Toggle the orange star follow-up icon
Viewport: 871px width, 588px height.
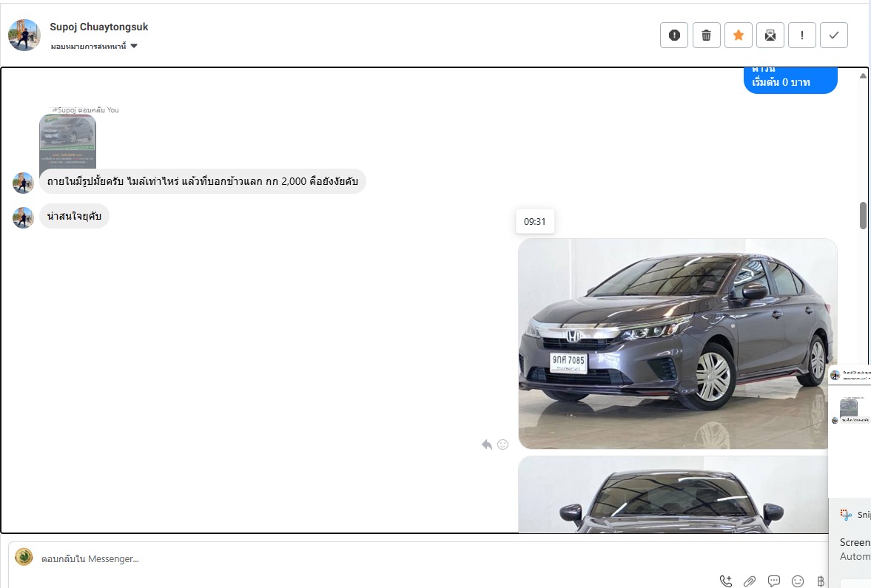[739, 36]
